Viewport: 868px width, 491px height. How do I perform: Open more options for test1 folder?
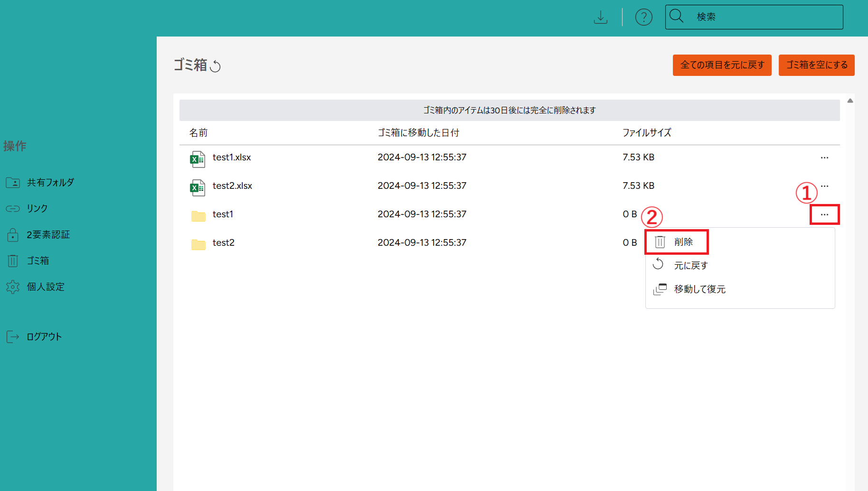click(x=824, y=214)
